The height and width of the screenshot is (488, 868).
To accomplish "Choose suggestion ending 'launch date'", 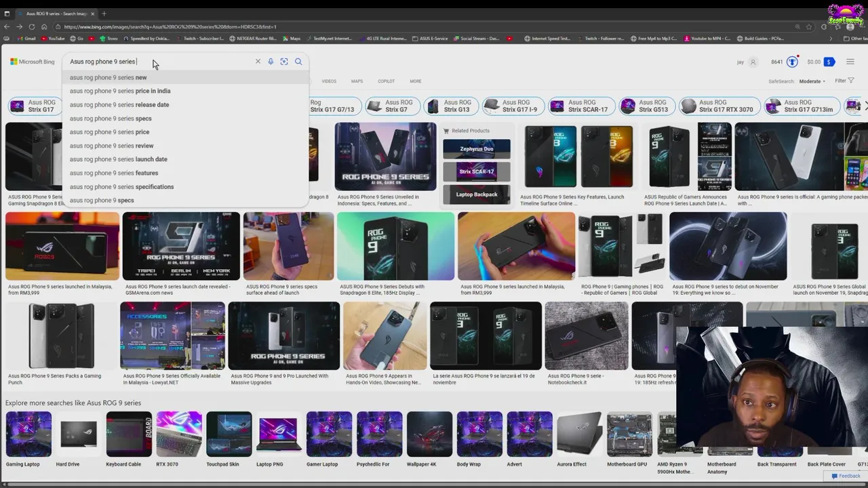I will tap(185, 159).
